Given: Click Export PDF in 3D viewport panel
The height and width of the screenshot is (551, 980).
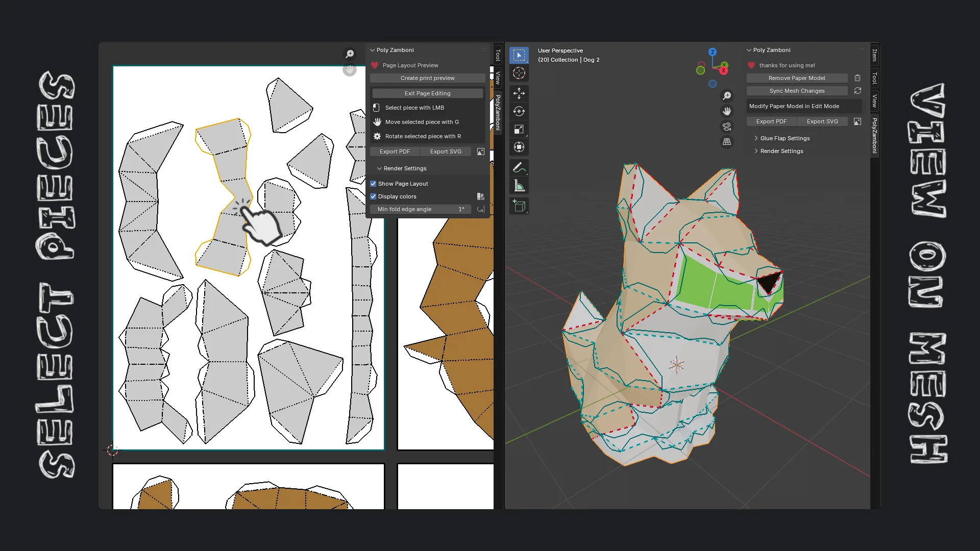Looking at the screenshot, I should 771,121.
